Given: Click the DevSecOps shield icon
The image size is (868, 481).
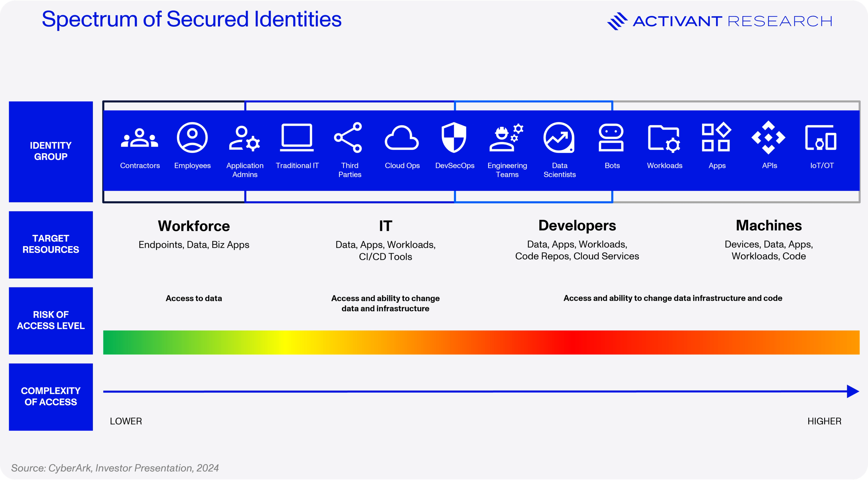Looking at the screenshot, I should (454, 137).
